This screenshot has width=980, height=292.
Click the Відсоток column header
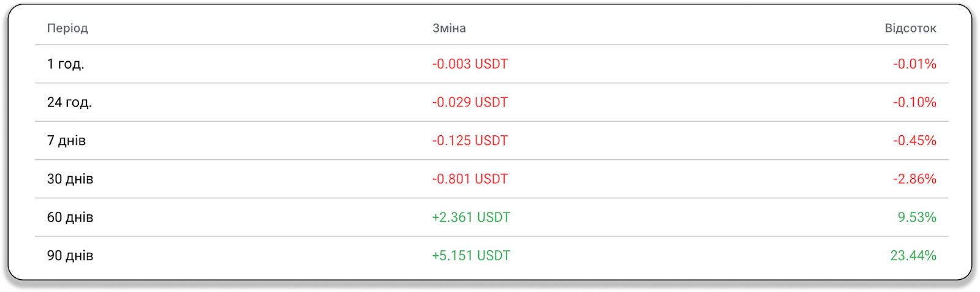point(910,28)
